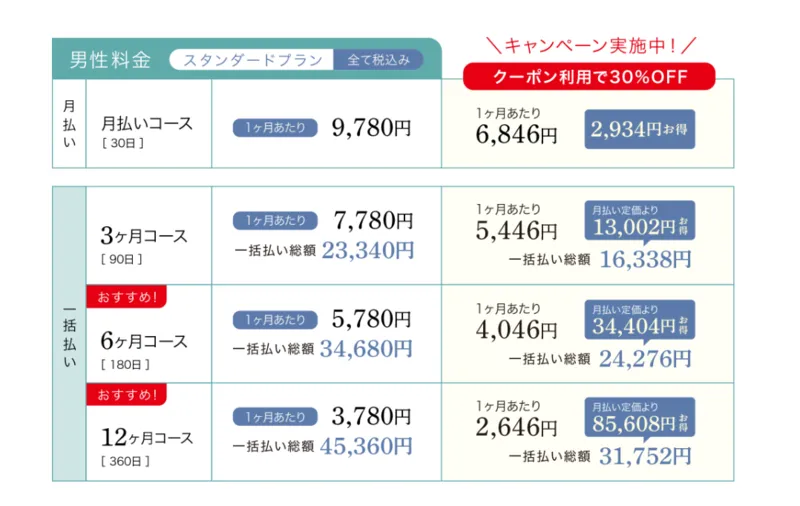Click the クーポン利用で30%OFF red banner
Viewport: 800px width, 506px height.
click(589, 77)
